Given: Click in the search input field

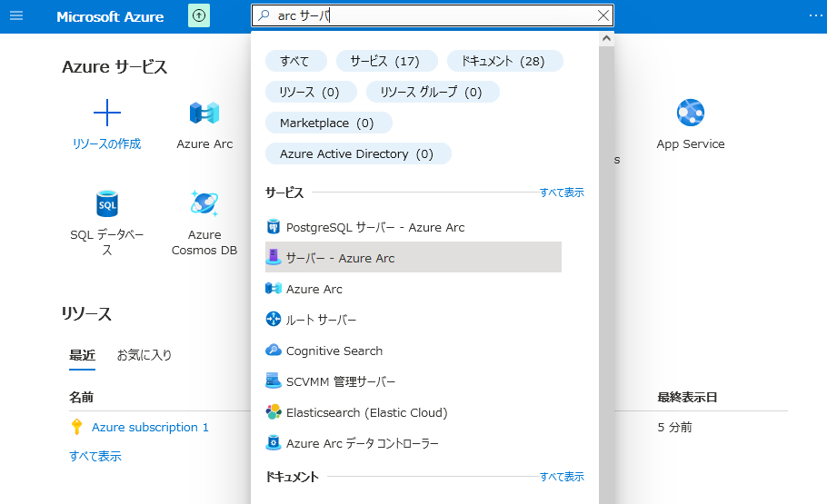Looking at the screenshot, I should click(433, 15).
